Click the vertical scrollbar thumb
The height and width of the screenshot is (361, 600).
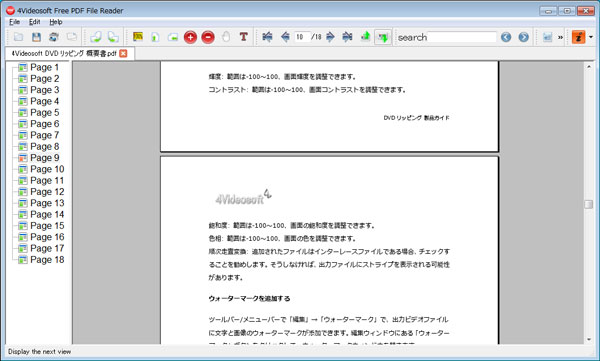[589, 204]
